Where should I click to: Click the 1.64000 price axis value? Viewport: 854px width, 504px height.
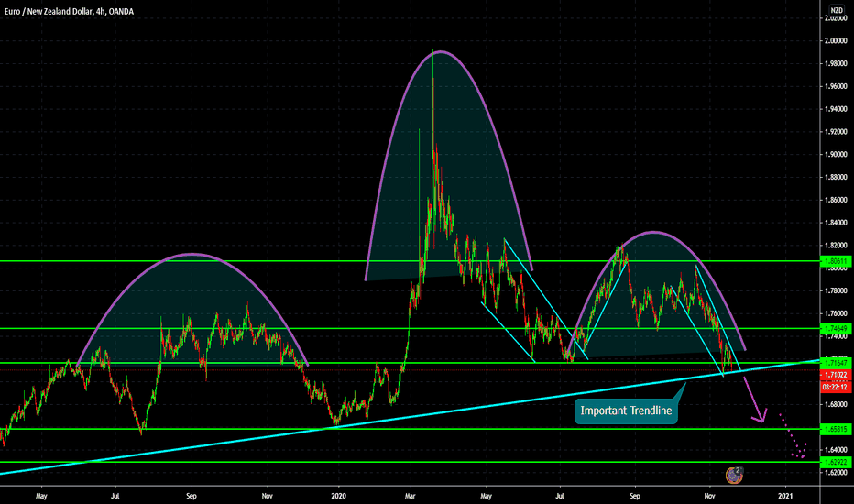[x=836, y=450]
